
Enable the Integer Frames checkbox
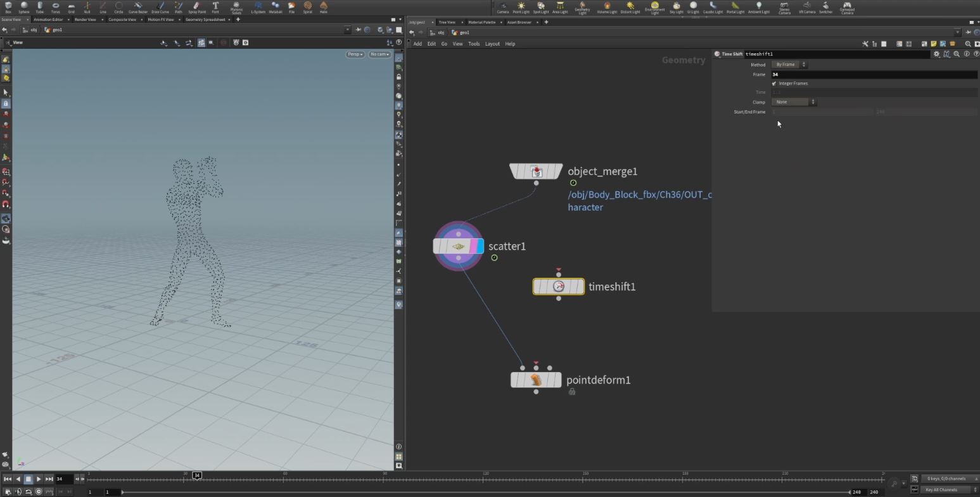[x=773, y=83]
